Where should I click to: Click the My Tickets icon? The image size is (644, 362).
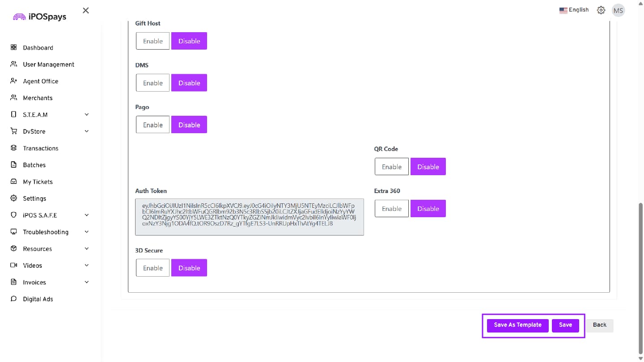coord(13,182)
